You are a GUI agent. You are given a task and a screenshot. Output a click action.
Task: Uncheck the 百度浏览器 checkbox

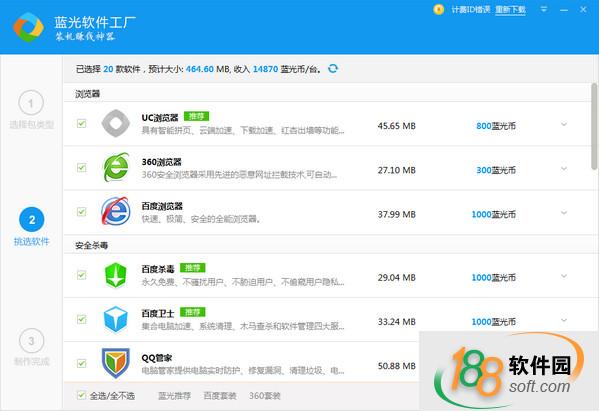tap(81, 212)
